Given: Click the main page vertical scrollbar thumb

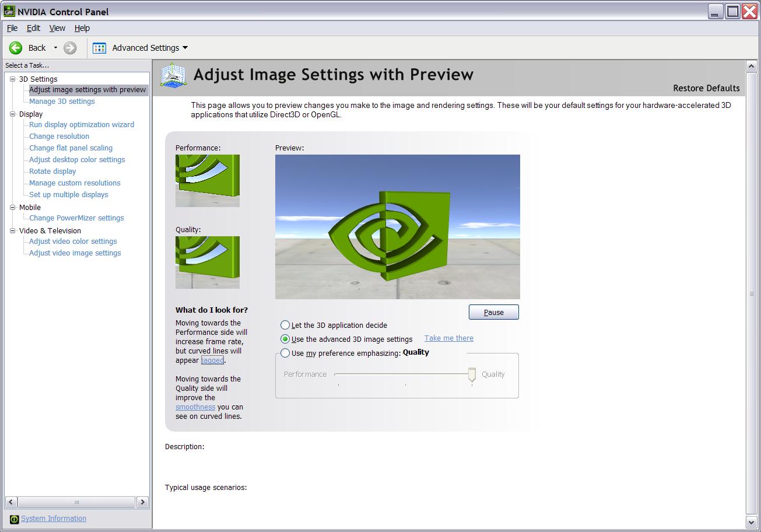Looking at the screenshot, I should click(751, 294).
